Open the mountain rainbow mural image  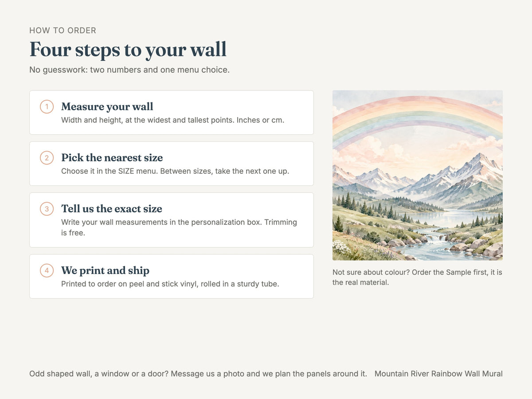(418, 175)
